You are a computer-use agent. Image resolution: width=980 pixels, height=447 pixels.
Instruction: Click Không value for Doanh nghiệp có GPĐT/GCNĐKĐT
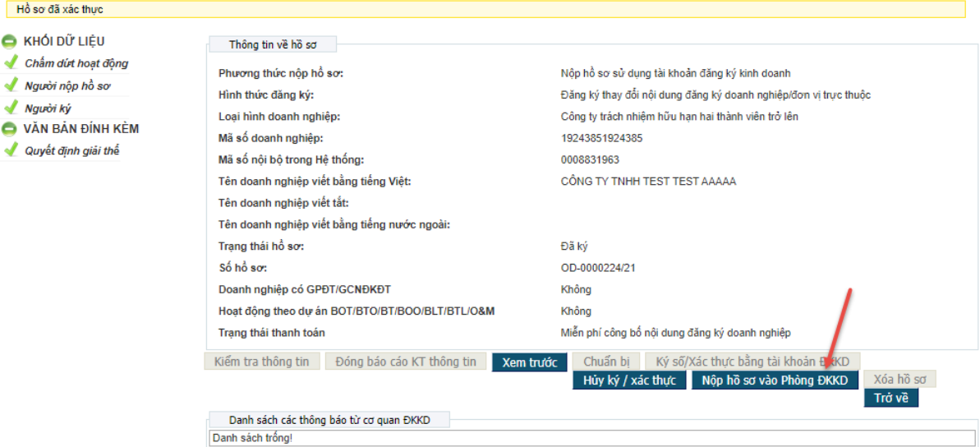[x=576, y=290]
